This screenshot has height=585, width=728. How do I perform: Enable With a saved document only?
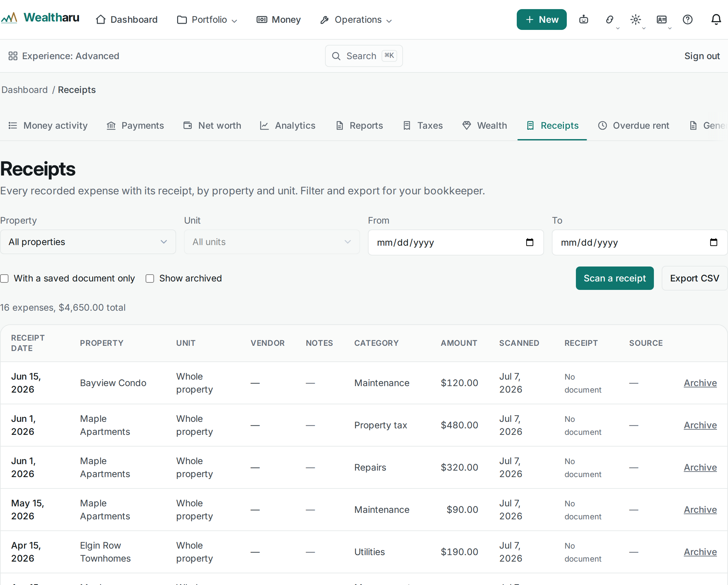(5, 278)
